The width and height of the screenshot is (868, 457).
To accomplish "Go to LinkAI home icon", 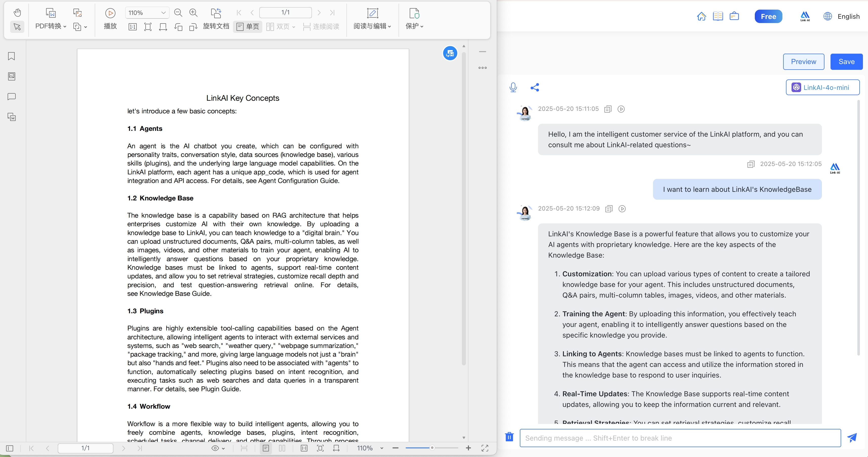I will point(702,16).
